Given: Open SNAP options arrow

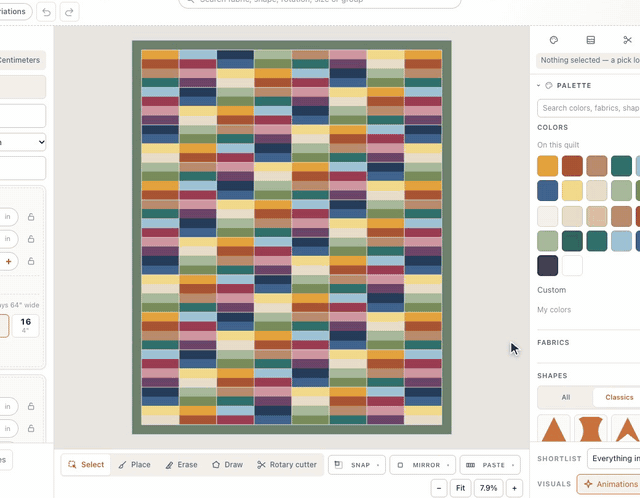Looking at the screenshot, I should tap(378, 465).
